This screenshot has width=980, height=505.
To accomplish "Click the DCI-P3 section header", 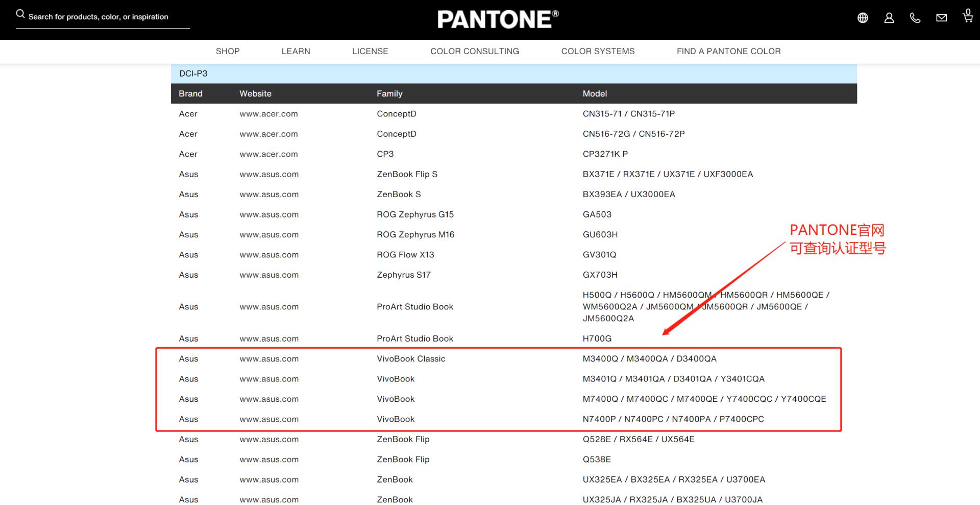I will (514, 74).
